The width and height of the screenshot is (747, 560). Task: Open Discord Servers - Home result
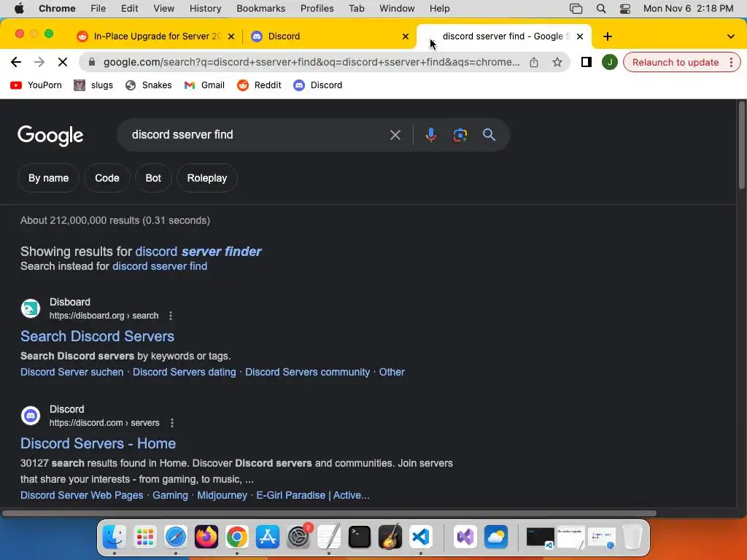(x=98, y=443)
